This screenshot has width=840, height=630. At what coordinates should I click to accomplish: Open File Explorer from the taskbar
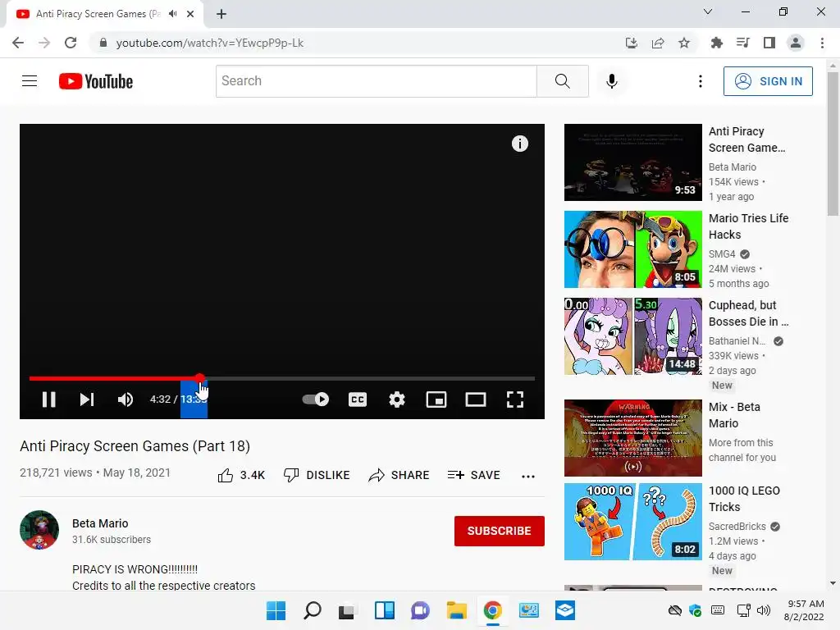tap(456, 610)
